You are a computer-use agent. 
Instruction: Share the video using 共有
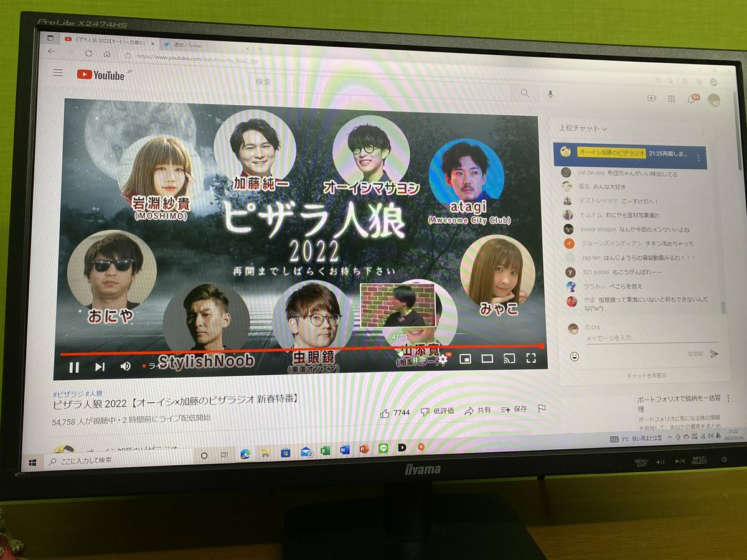[477, 410]
